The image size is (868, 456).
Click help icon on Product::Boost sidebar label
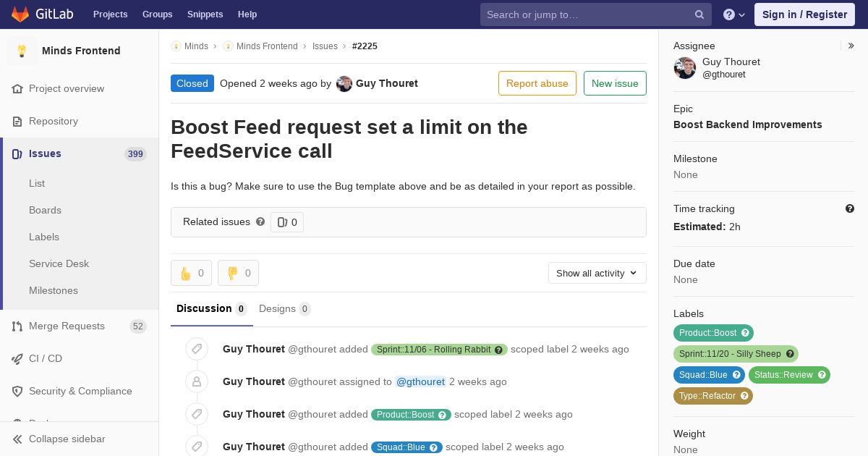(745, 333)
